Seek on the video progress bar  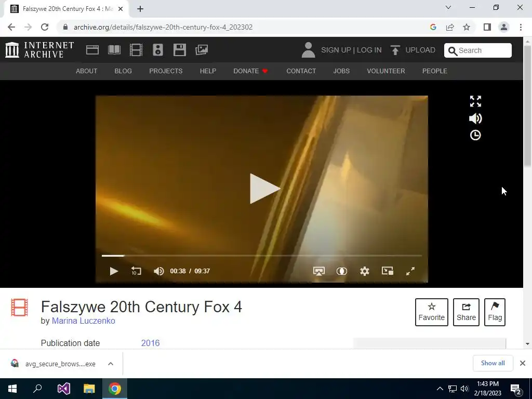(x=262, y=256)
